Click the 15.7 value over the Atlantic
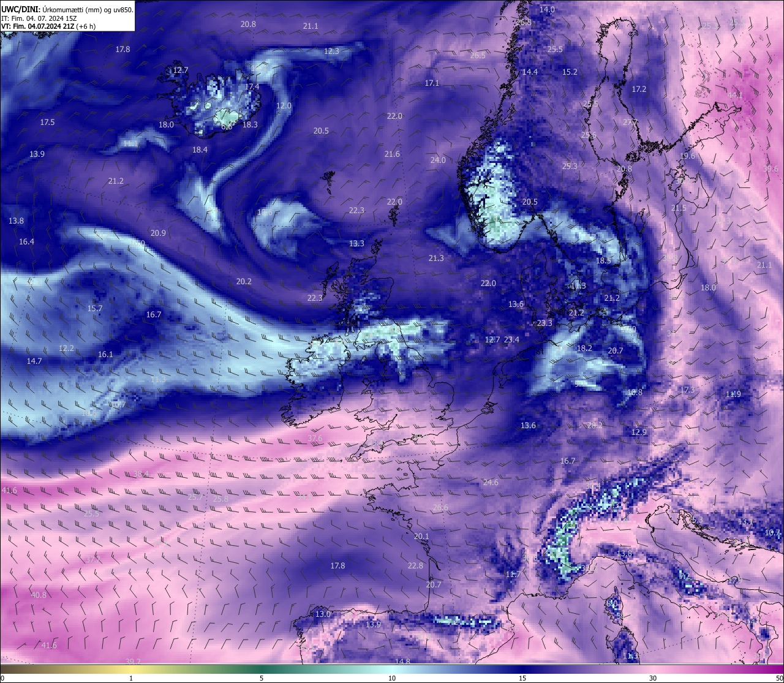The width and height of the screenshot is (784, 683). pos(95,309)
